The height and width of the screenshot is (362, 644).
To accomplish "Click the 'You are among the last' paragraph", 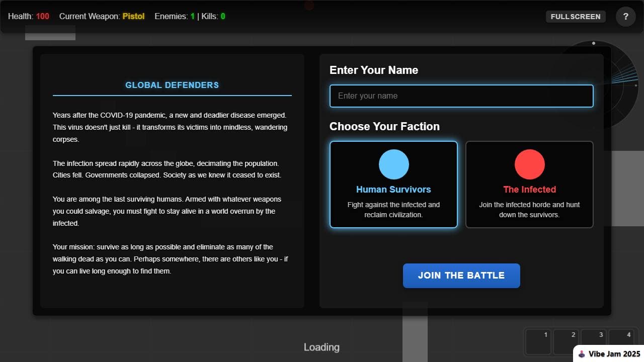I will [167, 211].
